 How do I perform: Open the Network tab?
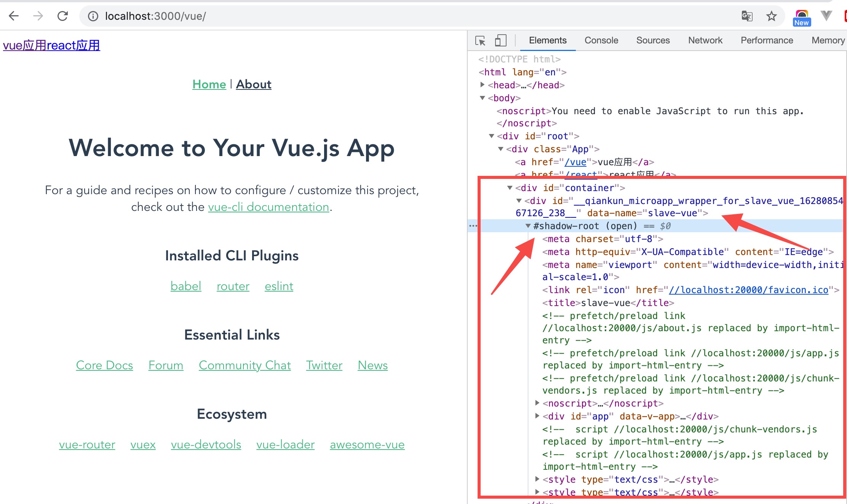pos(705,40)
